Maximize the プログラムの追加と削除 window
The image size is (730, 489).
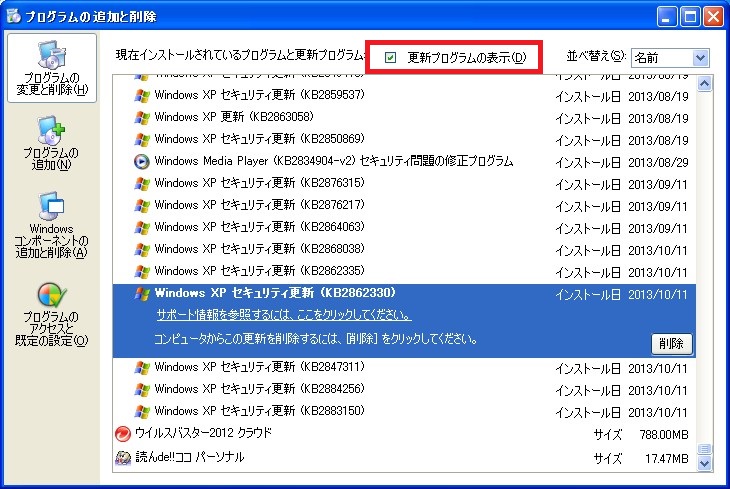click(x=690, y=17)
